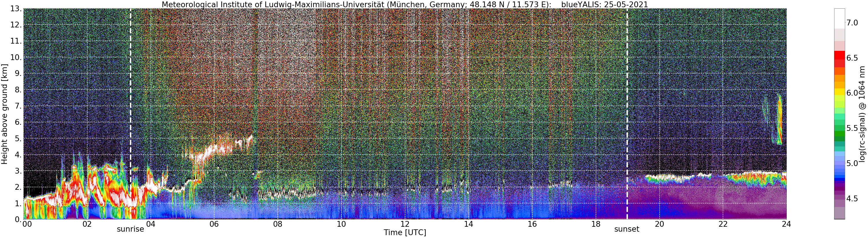Click the '18' time axis tick label
This screenshot has width=868, height=238.
596,224
